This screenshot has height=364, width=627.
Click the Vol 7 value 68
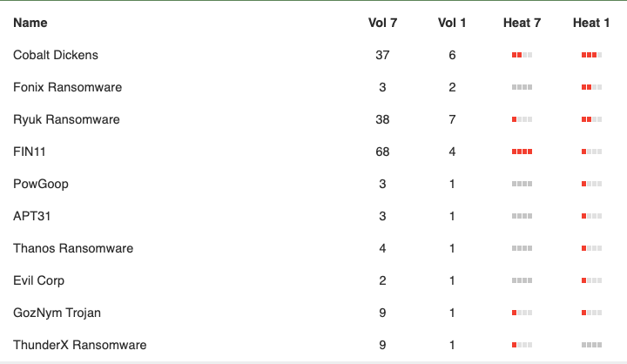(382, 152)
